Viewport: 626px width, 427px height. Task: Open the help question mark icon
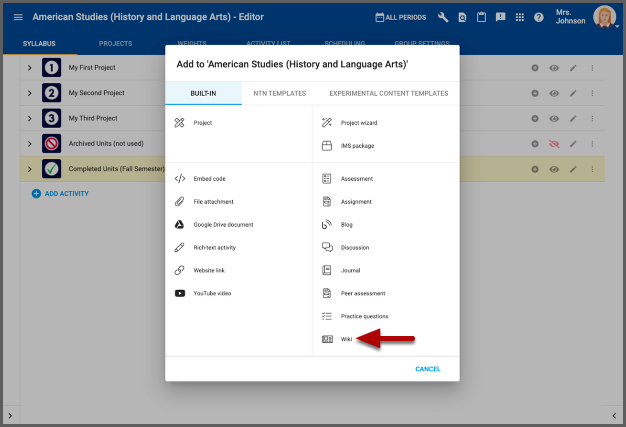(x=539, y=18)
